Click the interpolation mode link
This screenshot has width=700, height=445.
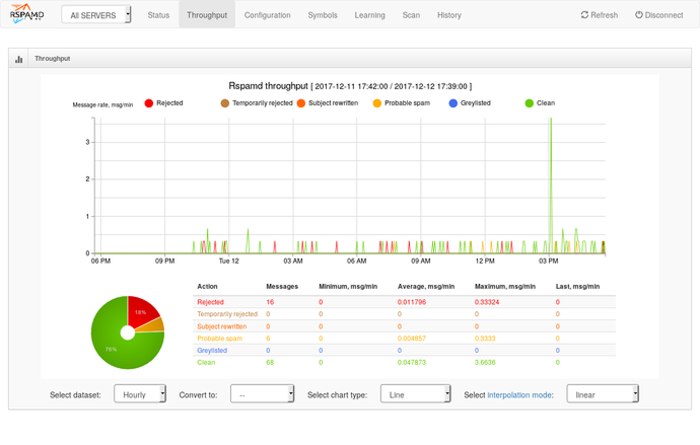519,395
